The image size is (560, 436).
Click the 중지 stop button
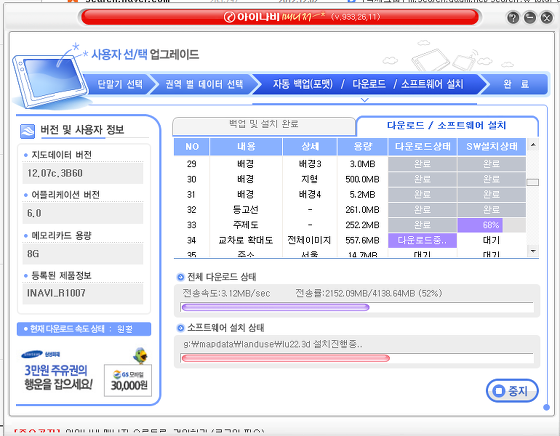512,391
